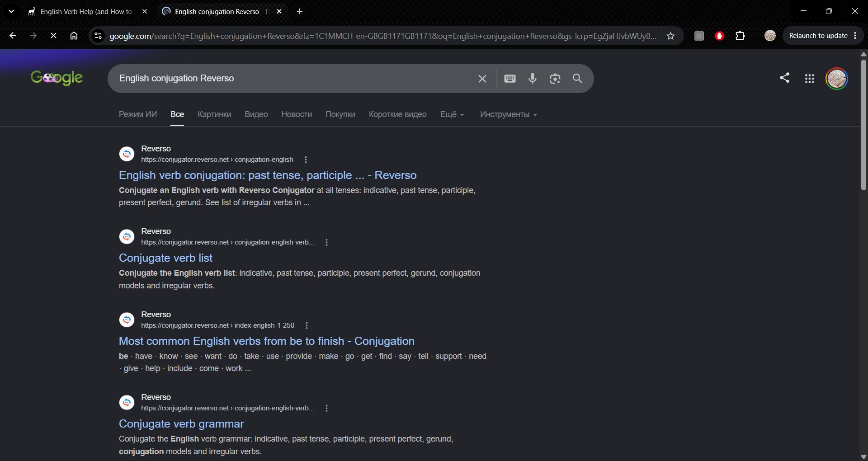The image size is (868, 461).
Task: Go to Google home via logo
Action: tap(57, 78)
